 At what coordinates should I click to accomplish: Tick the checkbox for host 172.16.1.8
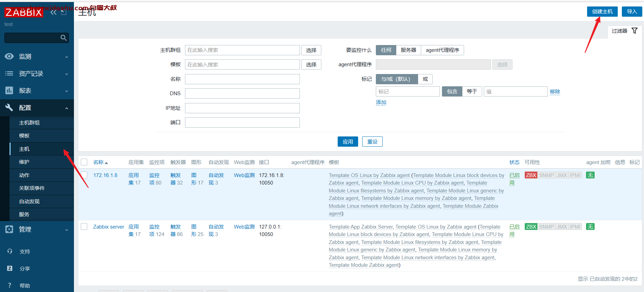coord(84,175)
